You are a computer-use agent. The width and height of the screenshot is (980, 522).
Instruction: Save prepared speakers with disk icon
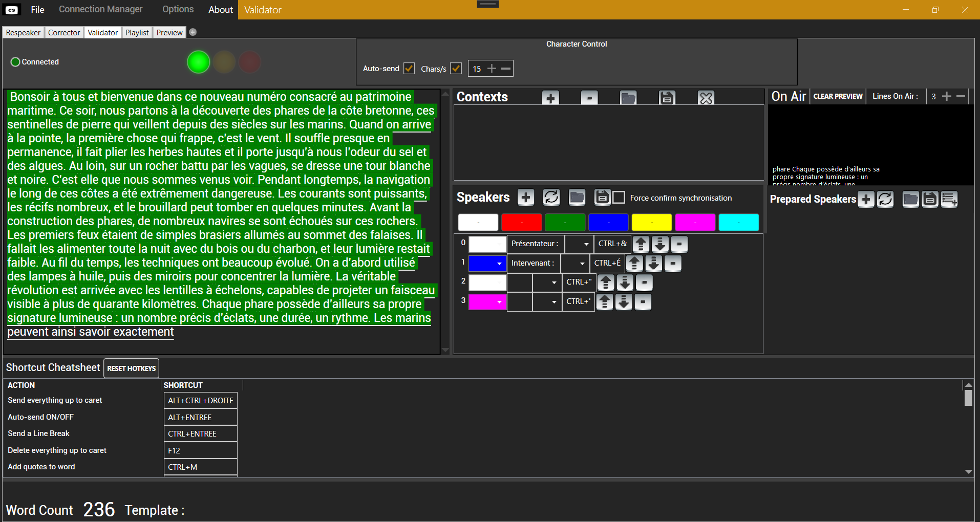930,199
